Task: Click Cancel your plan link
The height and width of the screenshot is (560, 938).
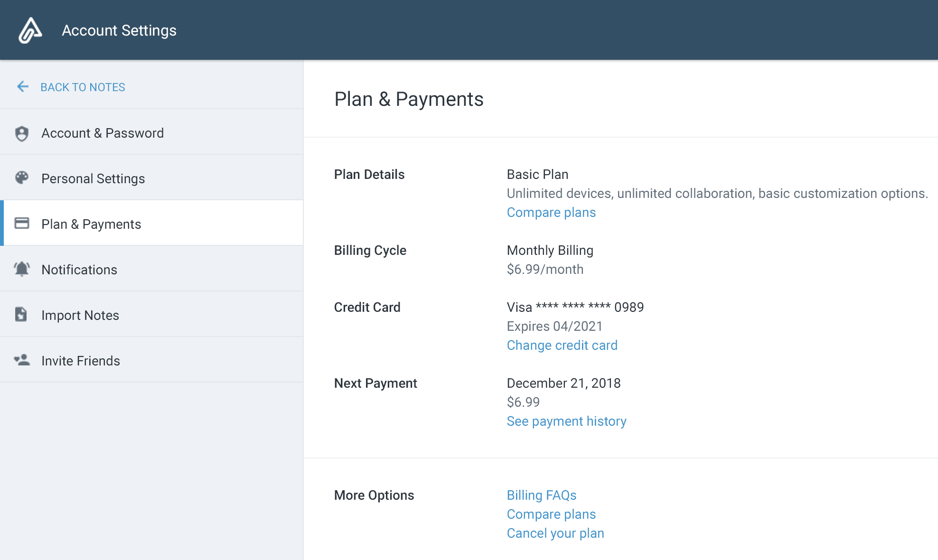Action: (555, 533)
